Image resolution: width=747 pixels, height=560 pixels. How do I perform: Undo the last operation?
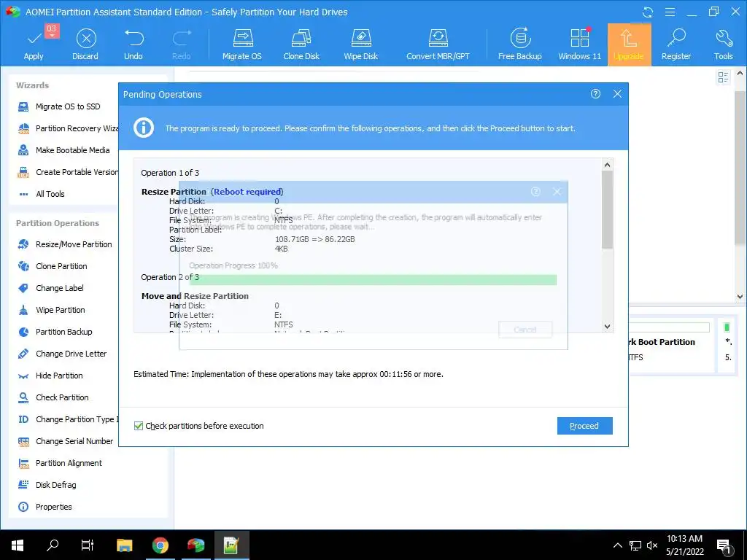pyautogui.click(x=133, y=44)
